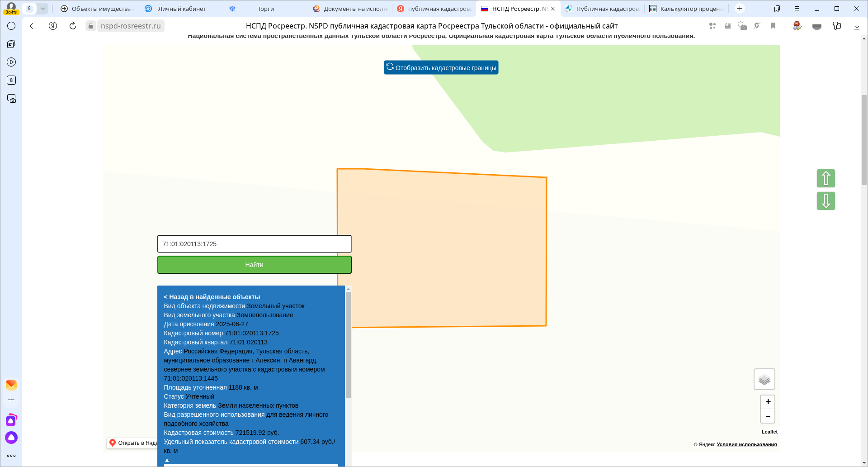This screenshot has width=868, height=467.
Task: Click the green up arrow button
Action: (x=826, y=178)
